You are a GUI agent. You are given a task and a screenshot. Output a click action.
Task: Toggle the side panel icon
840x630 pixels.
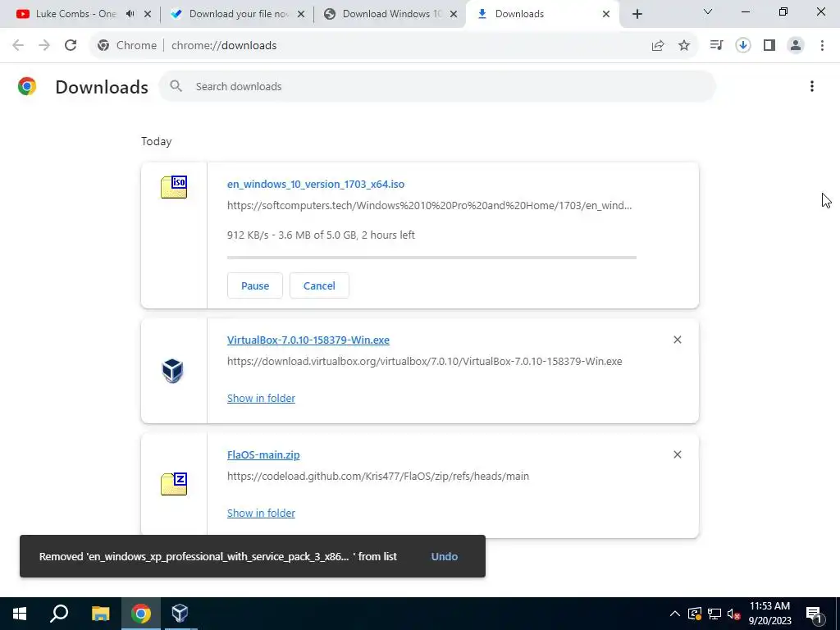(769, 46)
